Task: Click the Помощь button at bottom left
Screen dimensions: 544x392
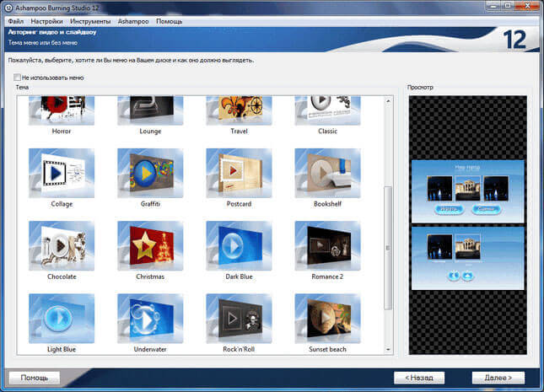Action: click(35, 378)
